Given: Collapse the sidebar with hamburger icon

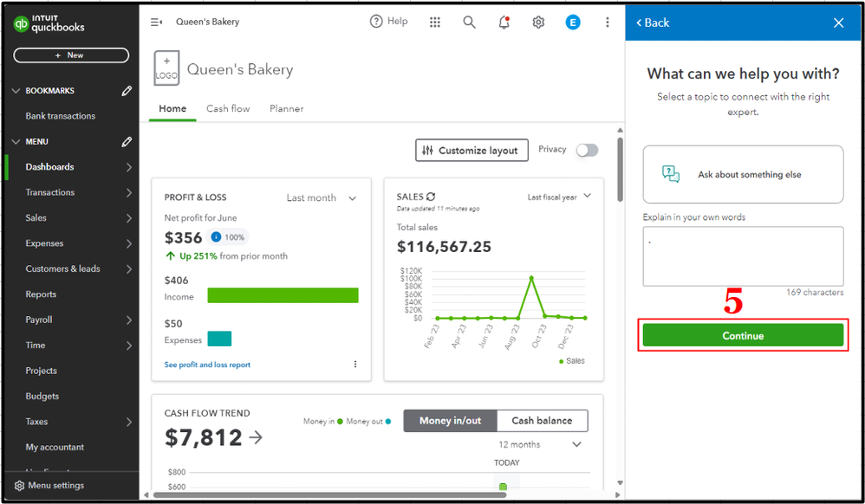Looking at the screenshot, I should tap(156, 22).
